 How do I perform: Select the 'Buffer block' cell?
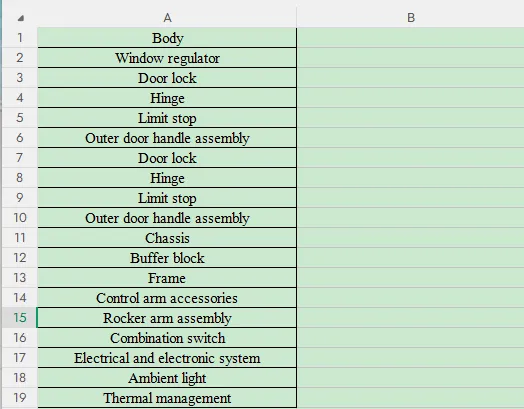point(167,258)
